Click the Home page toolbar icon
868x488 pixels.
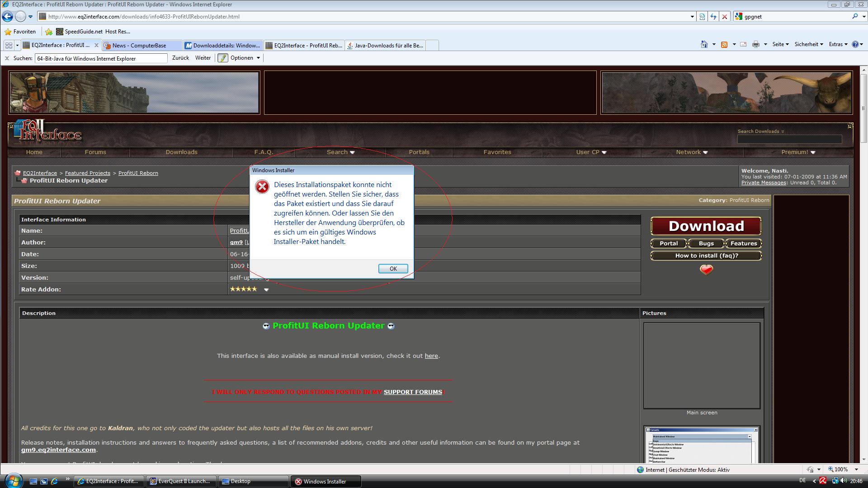click(x=704, y=44)
